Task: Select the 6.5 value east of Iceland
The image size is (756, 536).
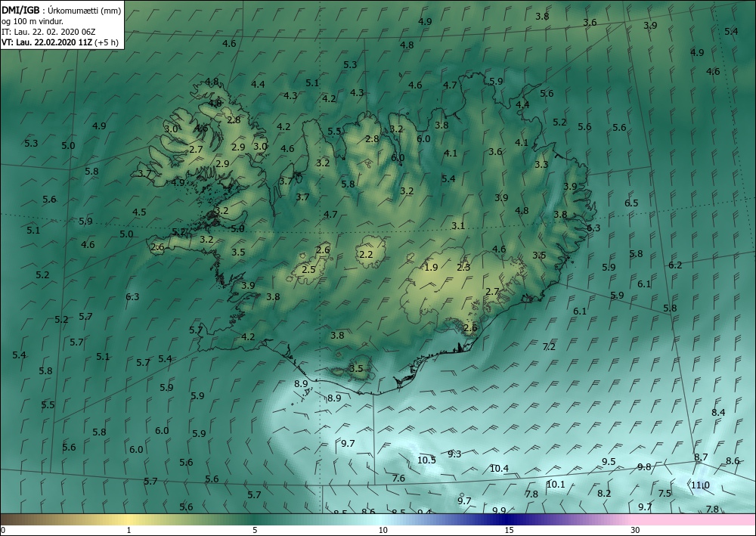Action: (x=631, y=203)
